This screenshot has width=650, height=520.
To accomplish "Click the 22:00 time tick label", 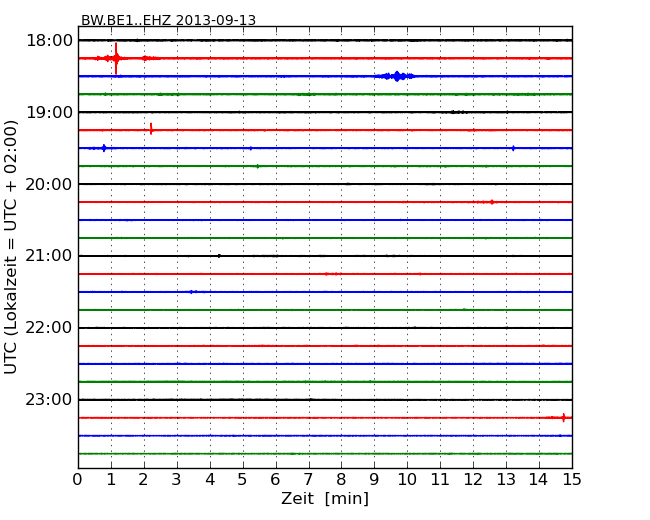I will tap(49, 328).
